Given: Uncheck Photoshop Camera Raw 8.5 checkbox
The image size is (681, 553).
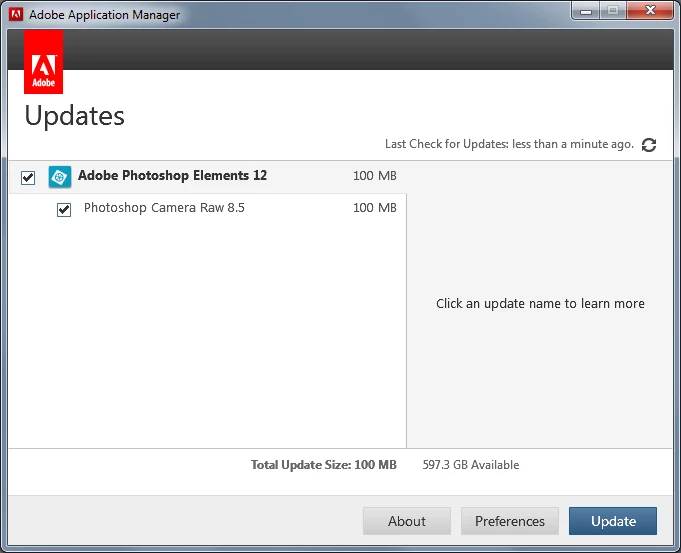Looking at the screenshot, I should 64,209.
